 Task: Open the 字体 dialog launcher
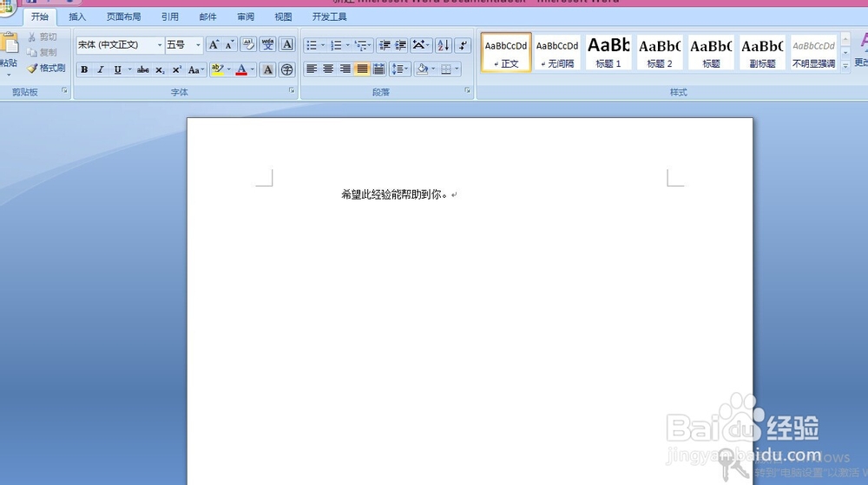point(292,91)
